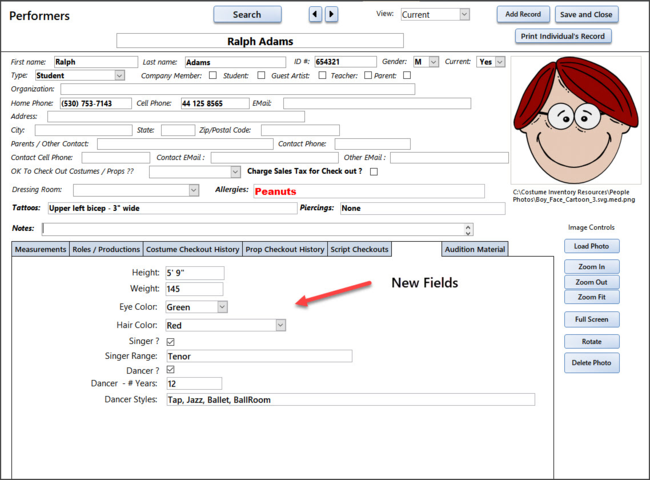Go to the next performer record arrow
The width and height of the screenshot is (650, 480).
point(331,15)
